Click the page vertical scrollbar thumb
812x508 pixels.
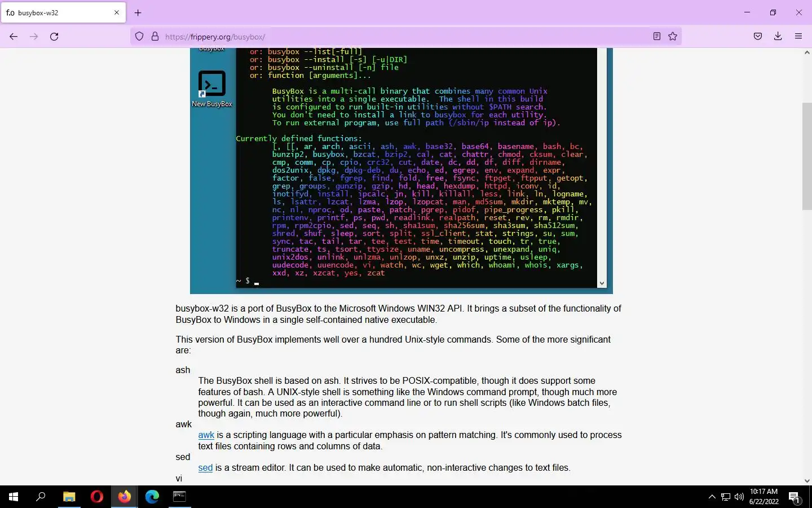tap(807, 156)
